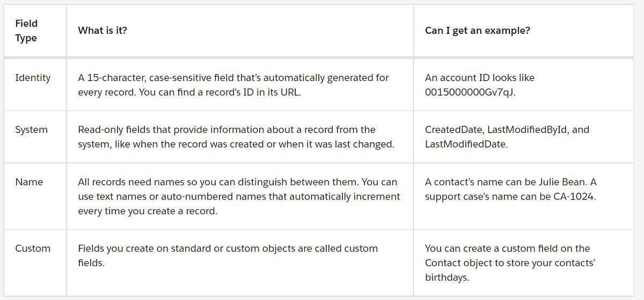Screen dimensions: 644x300
Task: Click the word LastModifiedDate
Action: pos(465,144)
